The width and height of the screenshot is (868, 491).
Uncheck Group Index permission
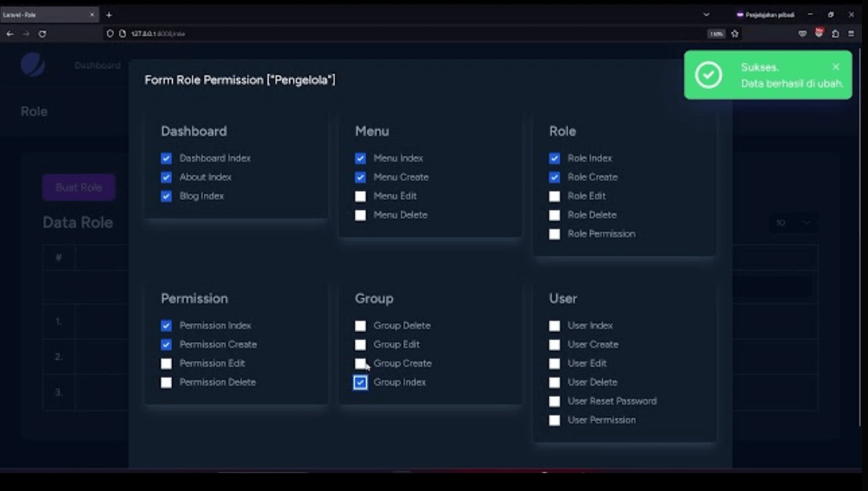pos(360,382)
